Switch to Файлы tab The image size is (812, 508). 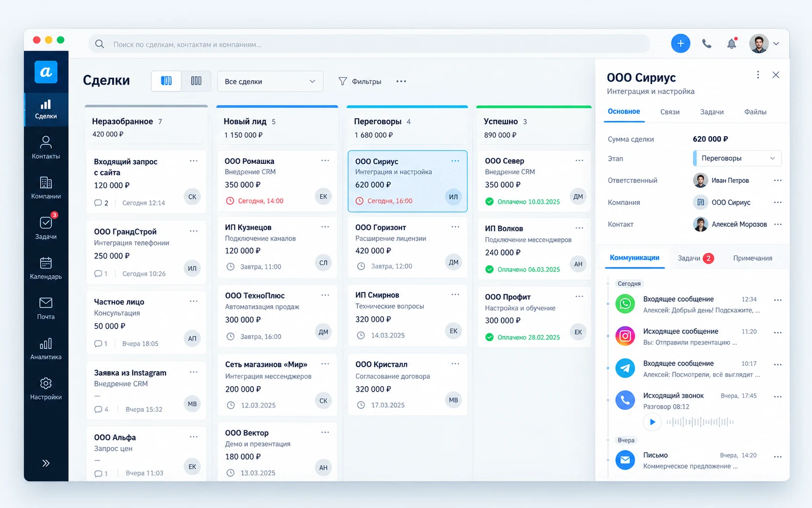point(755,112)
